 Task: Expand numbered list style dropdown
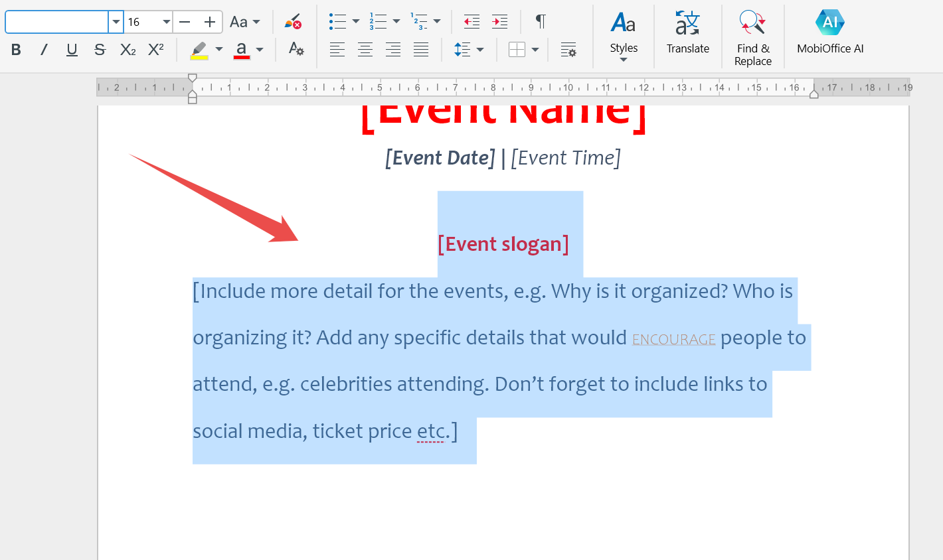tap(396, 22)
